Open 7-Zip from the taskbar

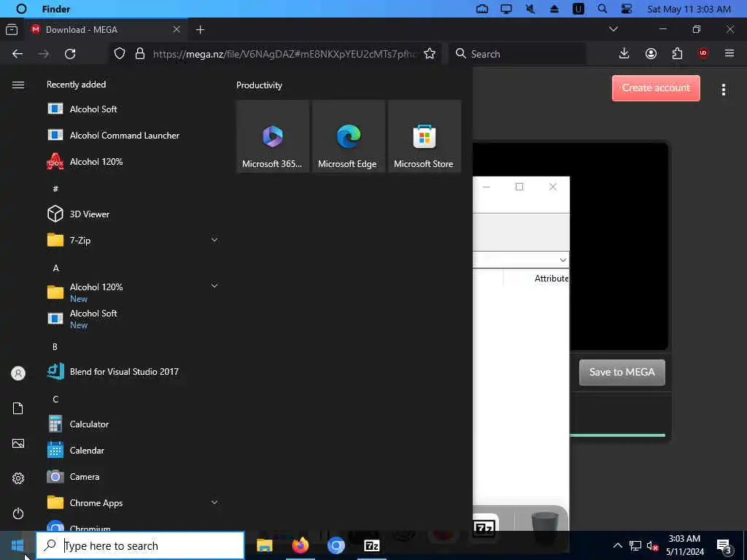pyautogui.click(x=371, y=545)
